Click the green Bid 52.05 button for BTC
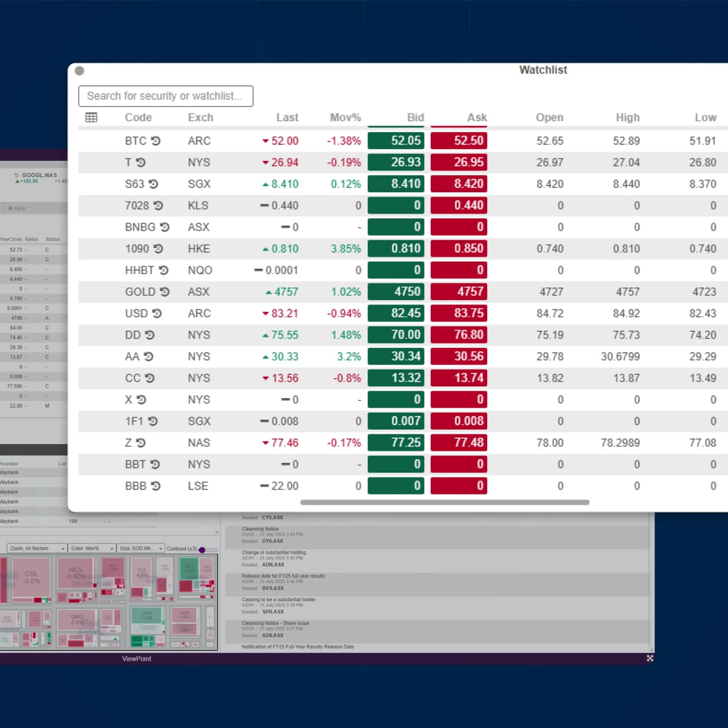This screenshot has width=728, height=728. pos(396,141)
